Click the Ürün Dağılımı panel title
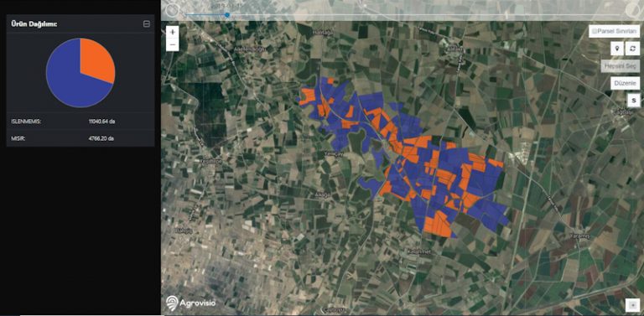644x316 pixels. (x=34, y=24)
